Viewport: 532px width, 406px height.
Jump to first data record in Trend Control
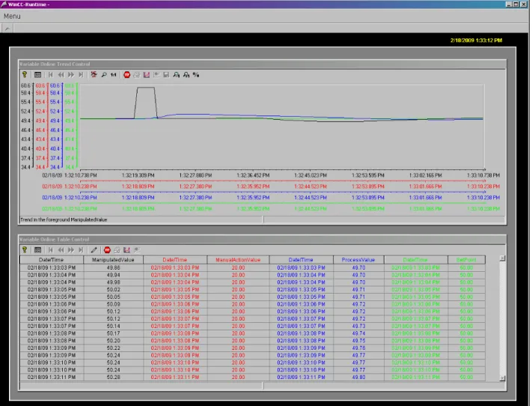click(x=51, y=75)
